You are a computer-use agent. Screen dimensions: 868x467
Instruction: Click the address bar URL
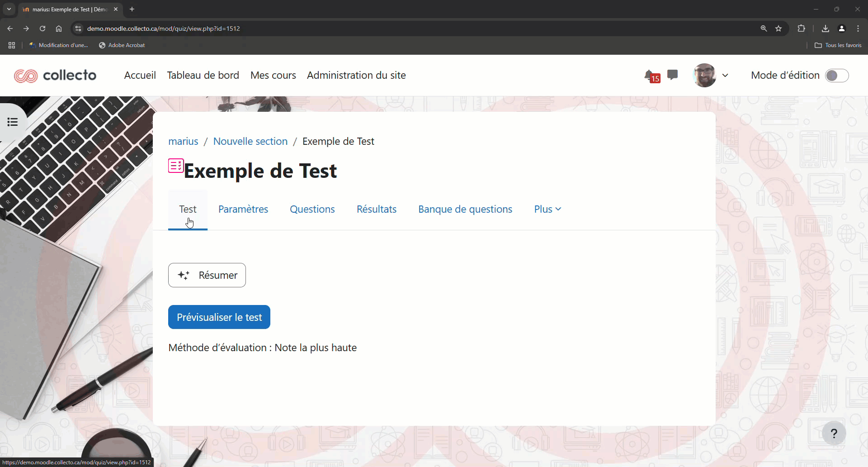(164, 29)
